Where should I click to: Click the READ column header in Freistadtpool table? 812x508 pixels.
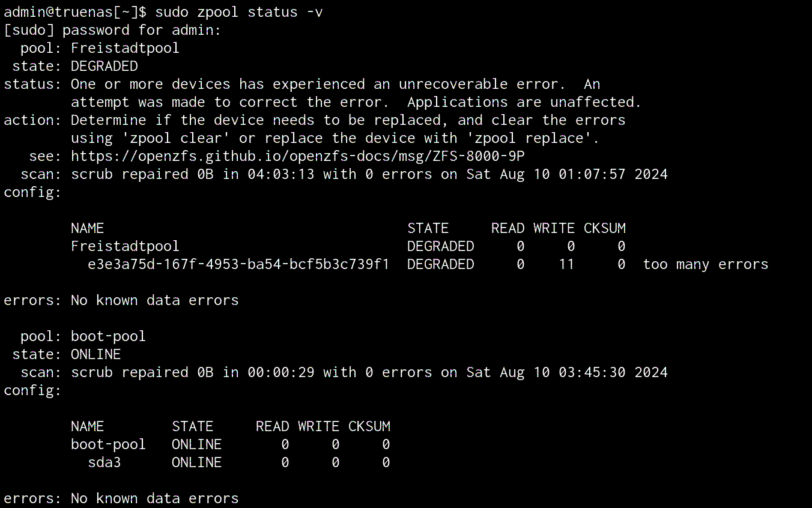(x=507, y=228)
